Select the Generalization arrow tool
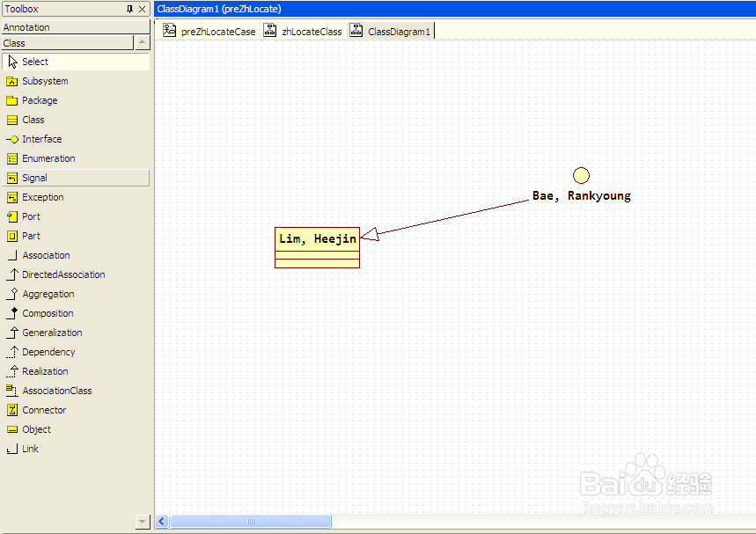The height and width of the screenshot is (534, 756). coord(12,332)
